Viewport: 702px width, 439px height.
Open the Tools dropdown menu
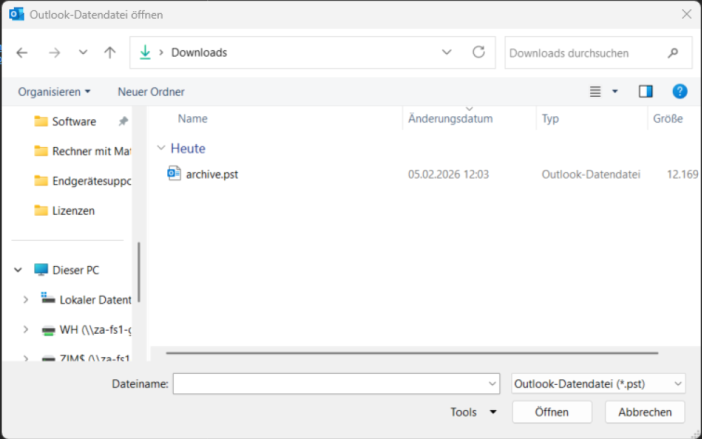point(472,412)
